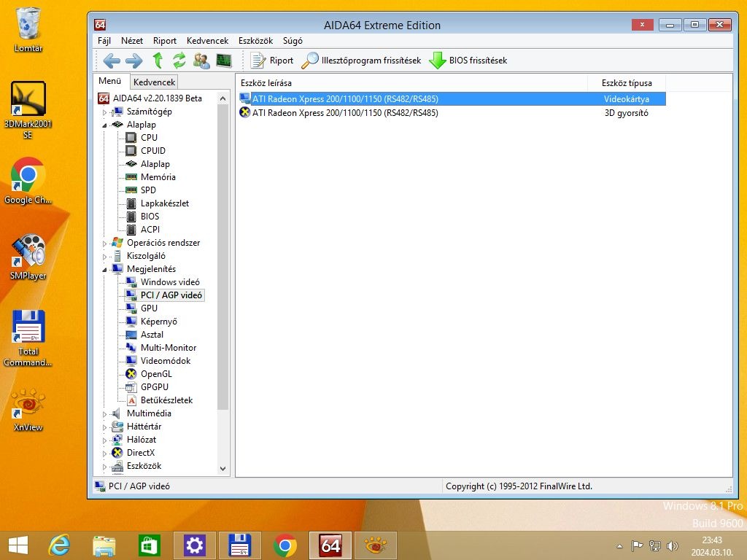Open BIOS frissítések updates
The image size is (747, 560).
(468, 61)
